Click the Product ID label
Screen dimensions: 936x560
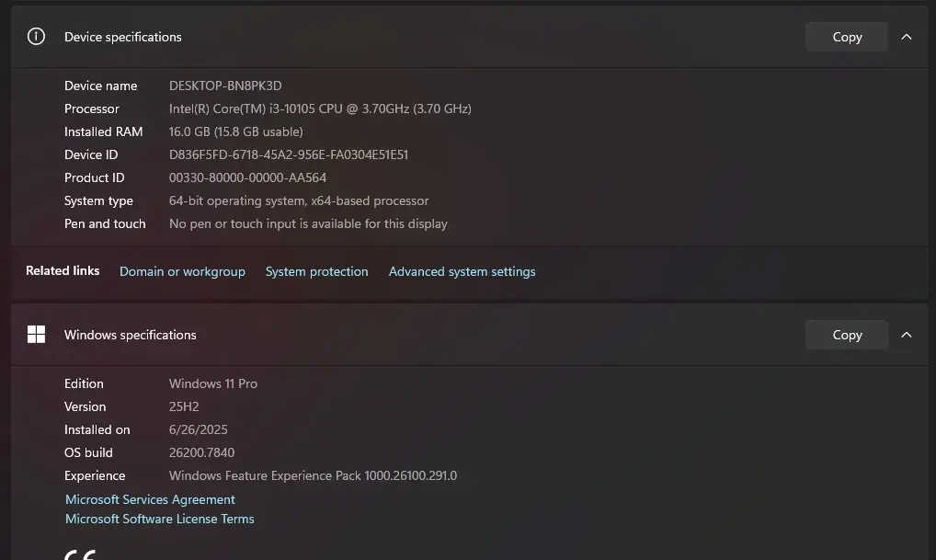point(95,177)
